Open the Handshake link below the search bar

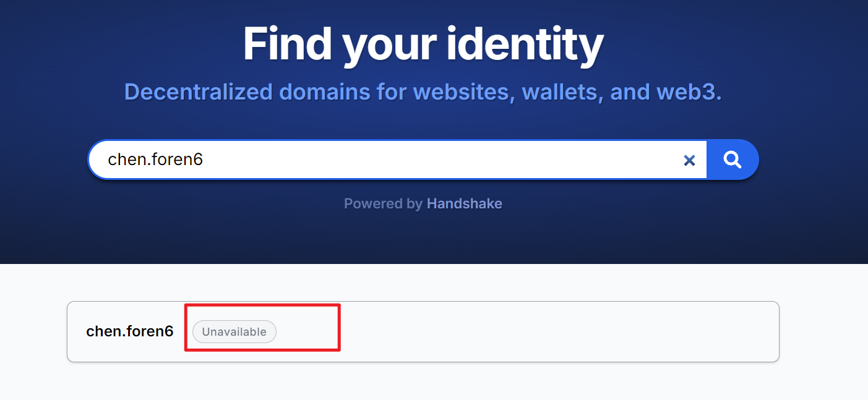pyautogui.click(x=464, y=203)
